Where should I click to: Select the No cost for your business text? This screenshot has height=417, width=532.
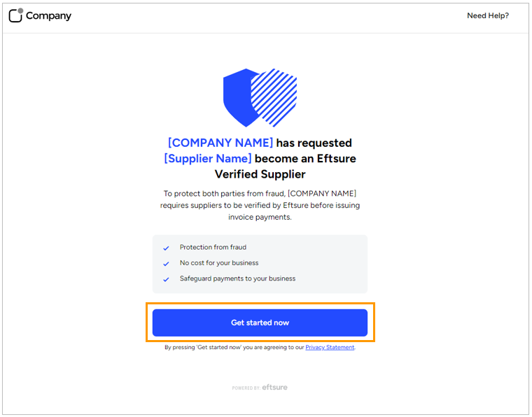[219, 263]
